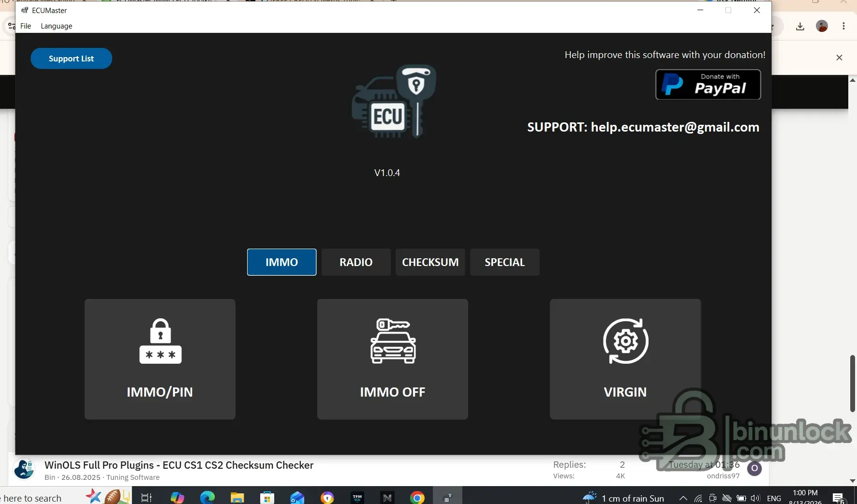Open the IMMO OFF function tile
This screenshot has width=857, height=504.
tap(393, 359)
